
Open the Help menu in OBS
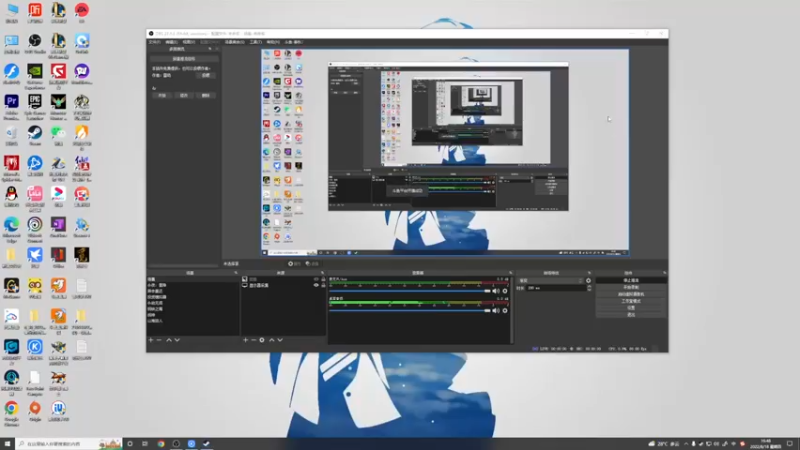click(273, 42)
